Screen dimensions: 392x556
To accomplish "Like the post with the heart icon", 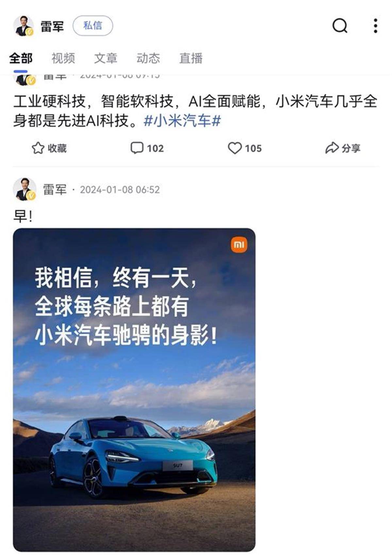I will (x=235, y=148).
